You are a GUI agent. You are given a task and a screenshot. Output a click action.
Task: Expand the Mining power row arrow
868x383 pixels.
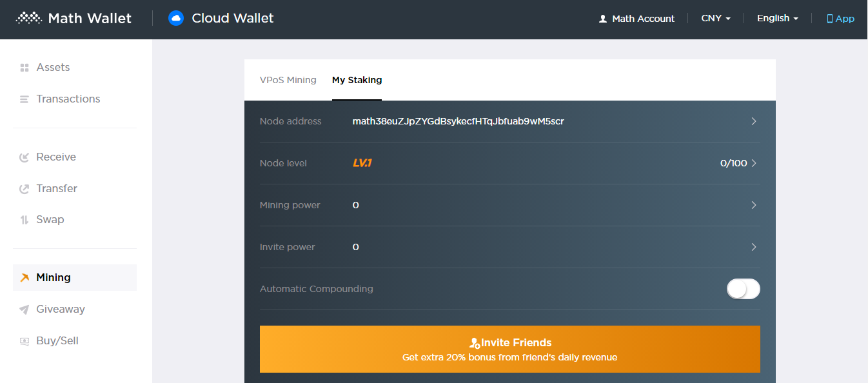click(x=753, y=205)
